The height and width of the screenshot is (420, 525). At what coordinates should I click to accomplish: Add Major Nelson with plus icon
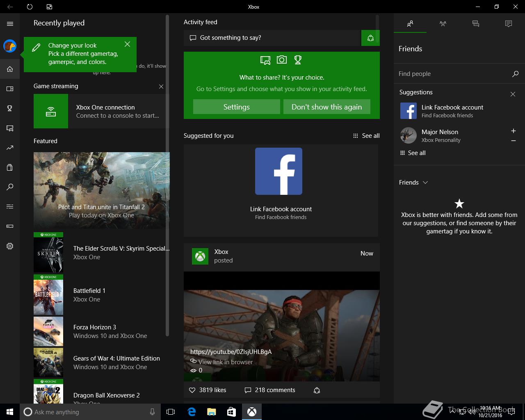[513, 131]
